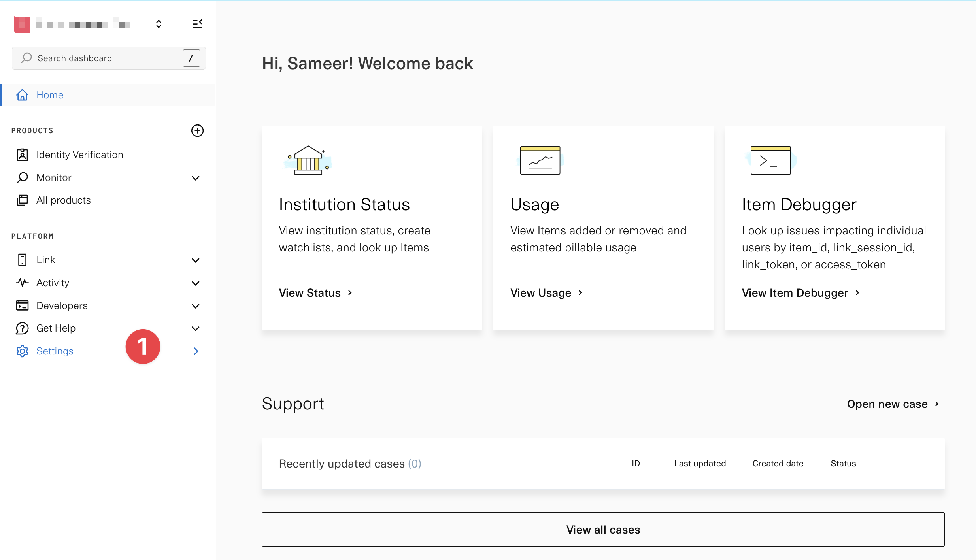
Task: Open the team switcher up-down arrows
Action: point(159,24)
